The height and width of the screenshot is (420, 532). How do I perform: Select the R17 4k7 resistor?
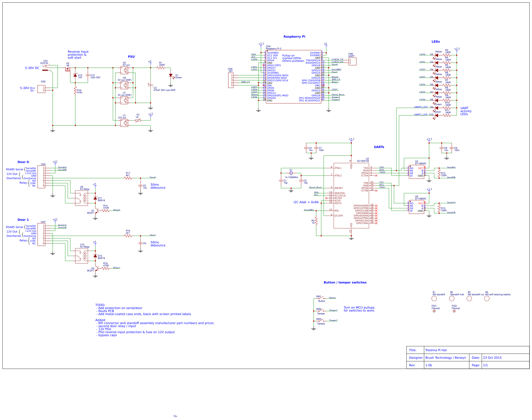tap(128, 178)
